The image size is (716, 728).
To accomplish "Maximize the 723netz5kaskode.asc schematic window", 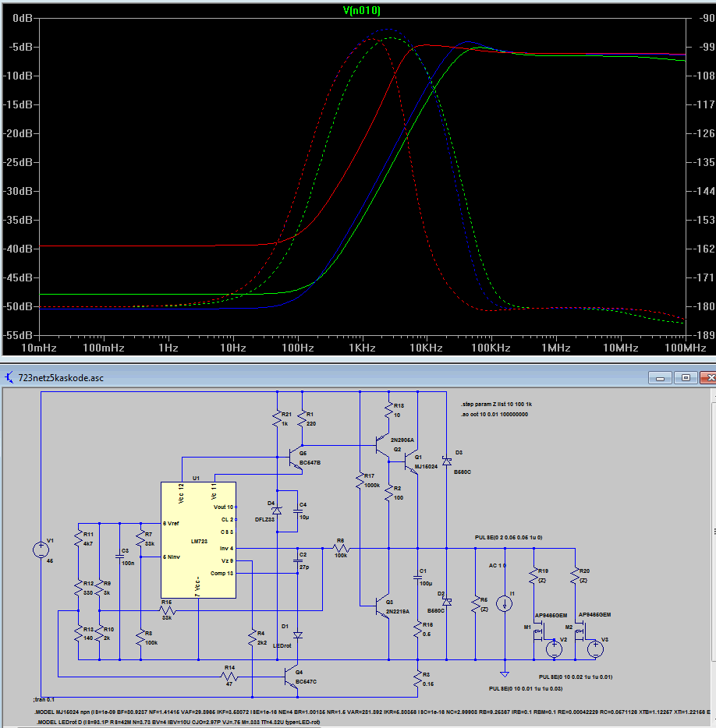I will coord(686,378).
